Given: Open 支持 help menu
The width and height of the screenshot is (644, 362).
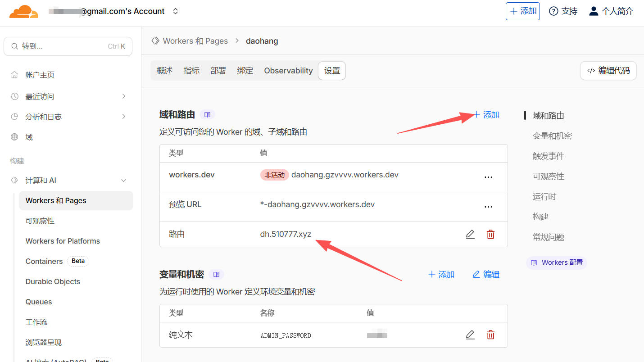Looking at the screenshot, I should click(563, 11).
